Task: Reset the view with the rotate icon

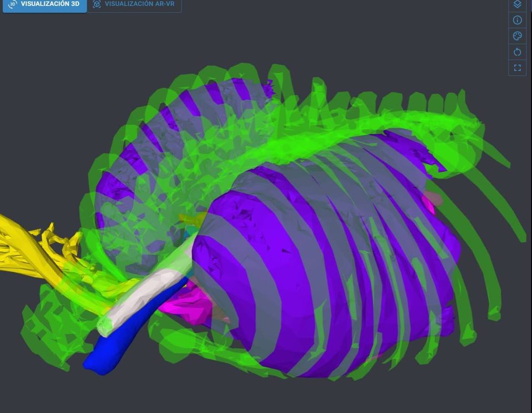Action: point(517,52)
